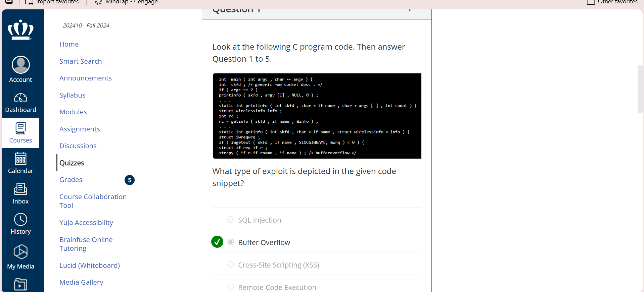
Task: Click the page vertical scrollbar thumb
Action: click(640, 89)
